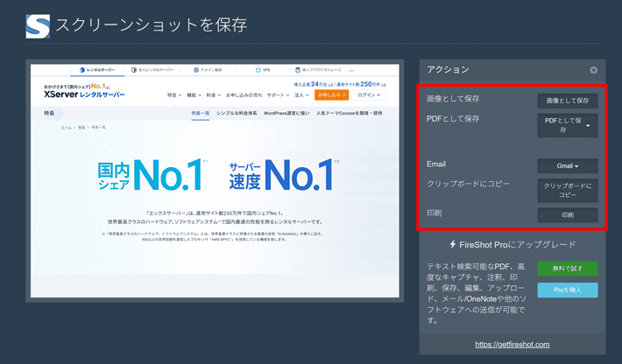
Task: Open the settings gear in the アクション panel
Action: click(593, 70)
